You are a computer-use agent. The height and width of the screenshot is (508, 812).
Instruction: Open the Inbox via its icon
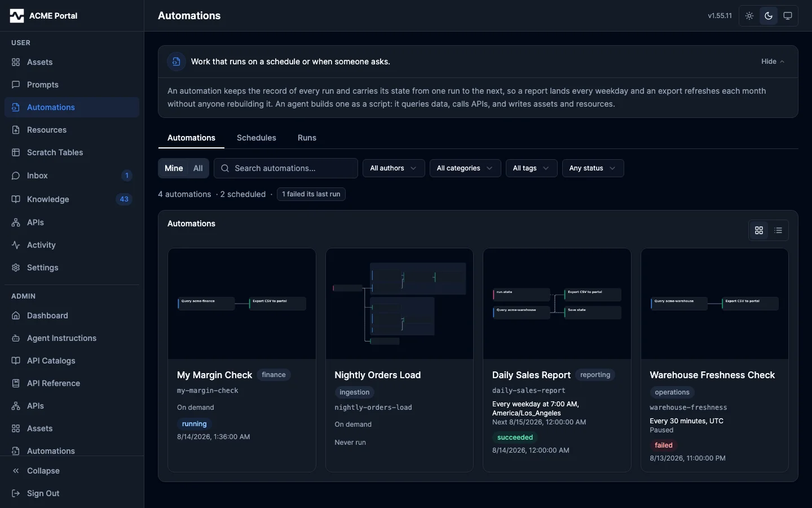[x=16, y=176]
